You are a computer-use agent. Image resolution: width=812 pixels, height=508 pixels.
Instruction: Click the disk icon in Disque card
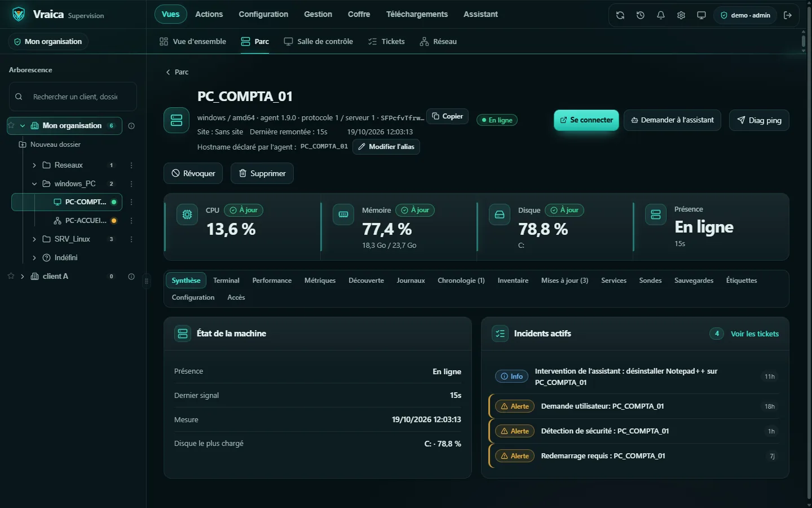click(x=500, y=214)
